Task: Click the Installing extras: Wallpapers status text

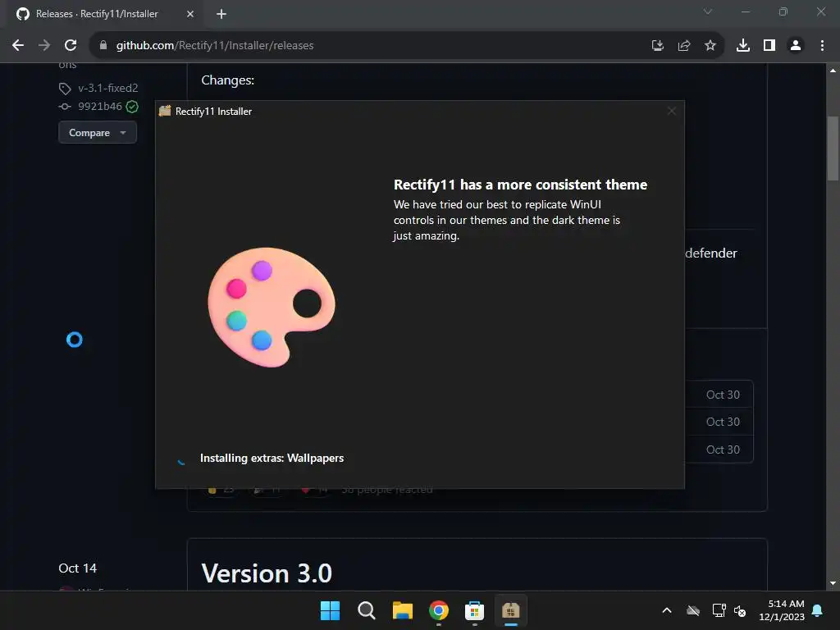Action: (x=272, y=458)
